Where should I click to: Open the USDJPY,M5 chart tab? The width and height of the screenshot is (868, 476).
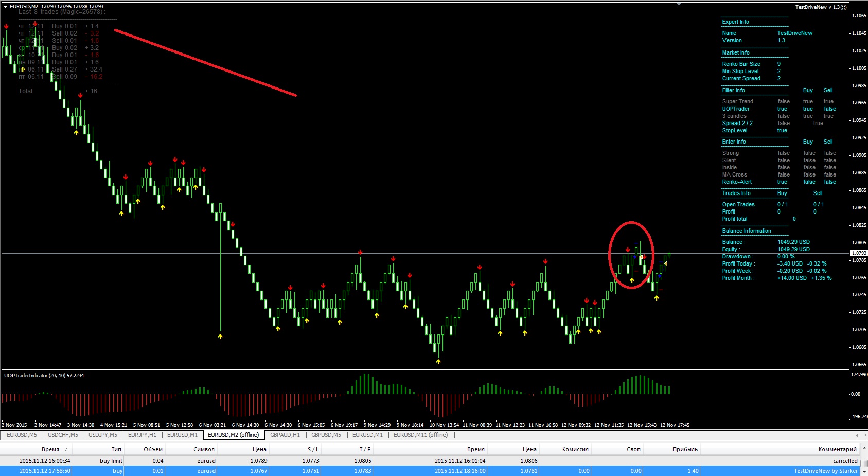(x=103, y=435)
